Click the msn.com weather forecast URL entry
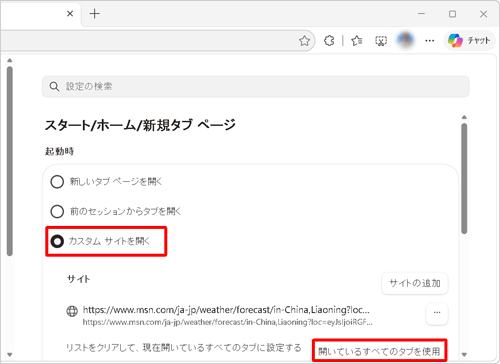Screen dimensions: 500x364 (227, 315)
